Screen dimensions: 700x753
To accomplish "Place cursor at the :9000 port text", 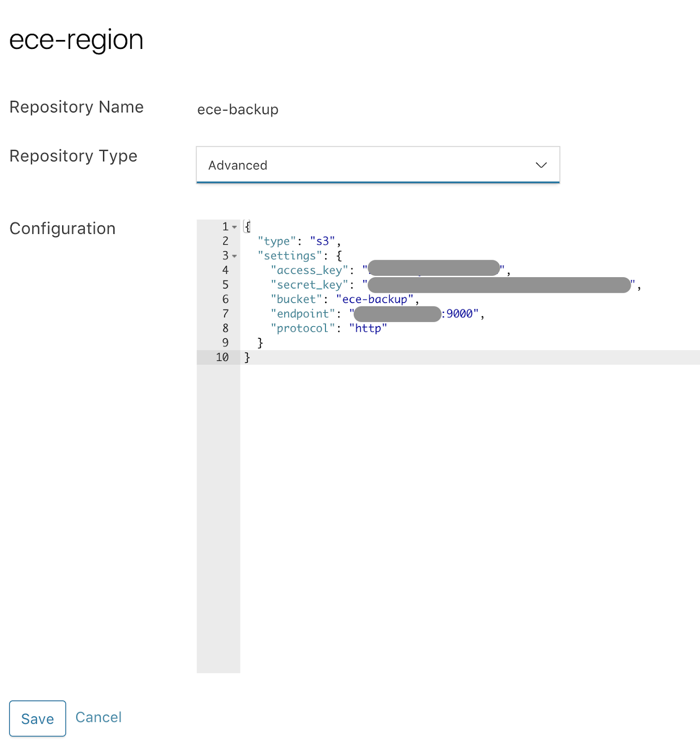I will [x=459, y=314].
